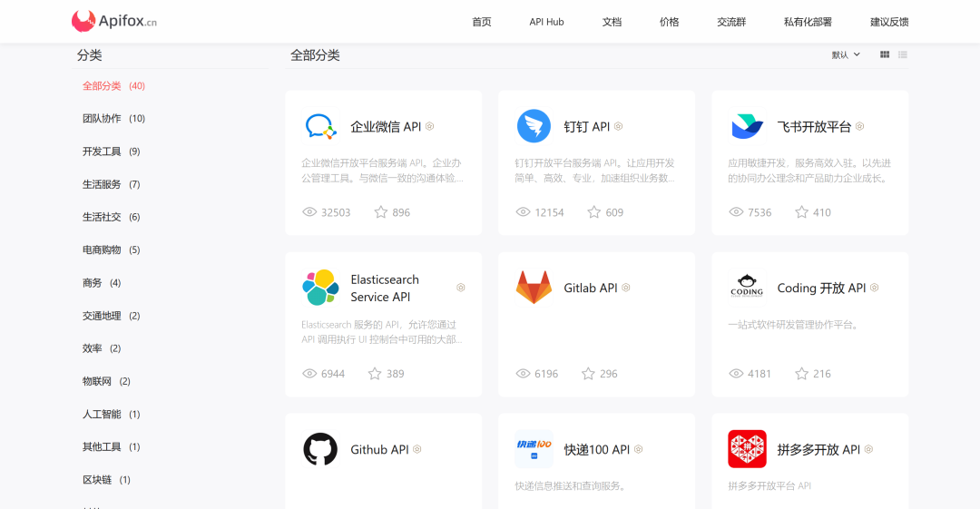Click the Apifox logo

point(113,21)
